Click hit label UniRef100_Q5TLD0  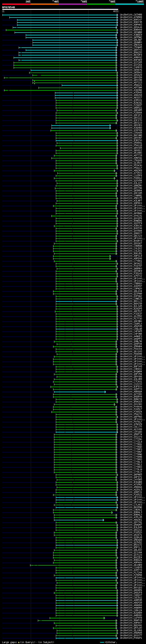[x=131, y=628]
